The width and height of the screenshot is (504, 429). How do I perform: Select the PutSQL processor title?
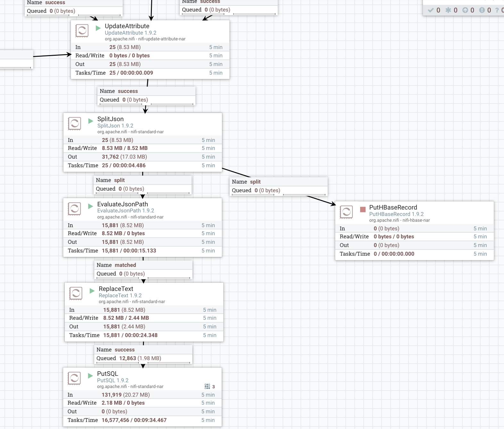[x=108, y=374]
